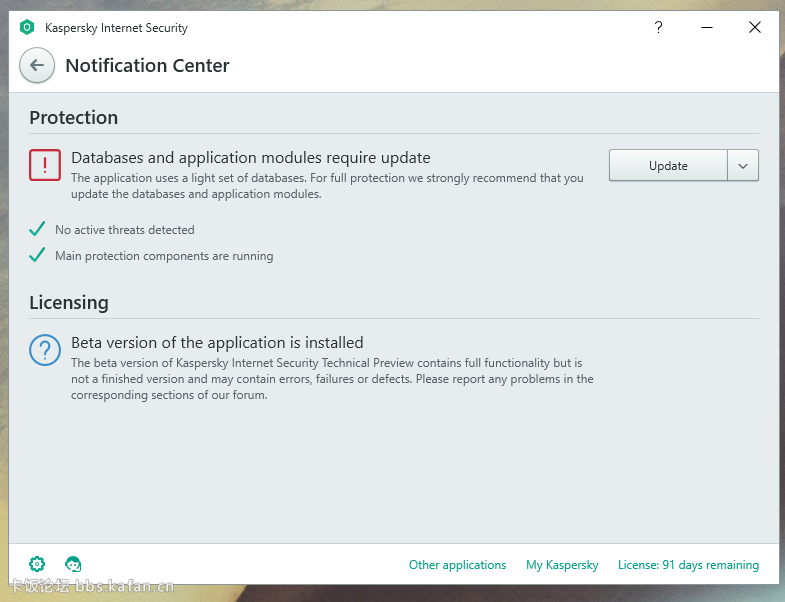This screenshot has height=602, width=785.
Task: Open settings via the gear icon
Action: tap(37, 564)
